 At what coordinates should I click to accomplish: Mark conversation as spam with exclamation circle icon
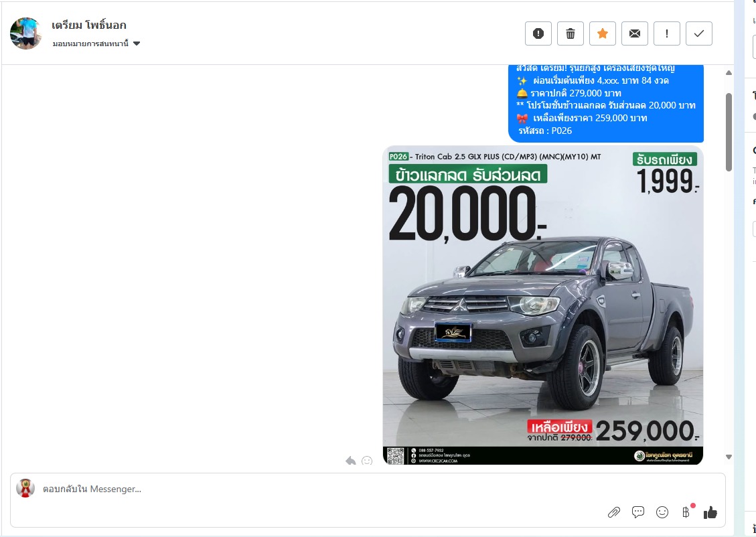coord(538,33)
